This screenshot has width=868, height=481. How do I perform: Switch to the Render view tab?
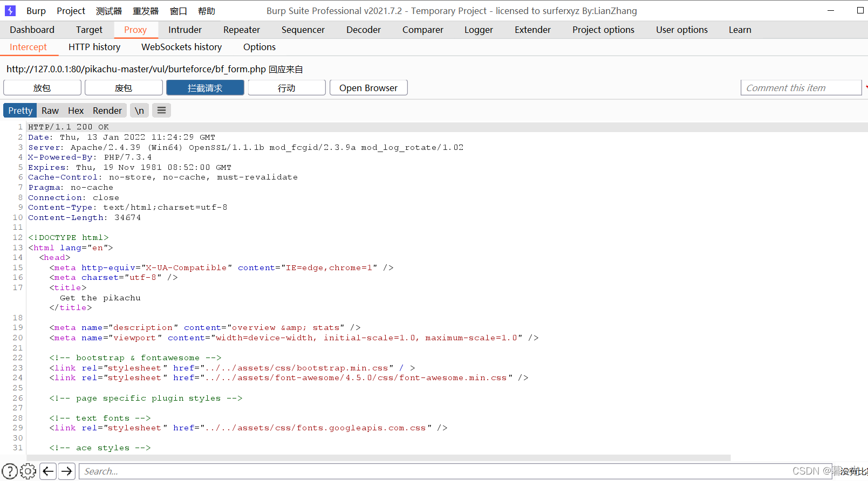(107, 111)
